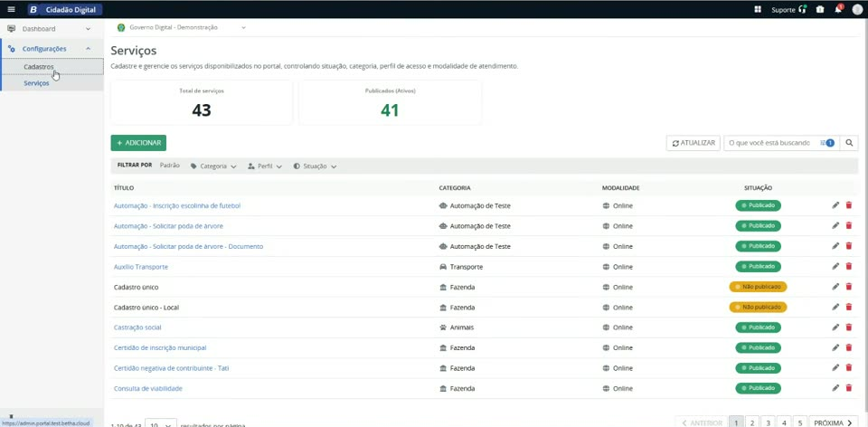
Task: Expand the Situação filter dropdown
Action: coord(315,166)
